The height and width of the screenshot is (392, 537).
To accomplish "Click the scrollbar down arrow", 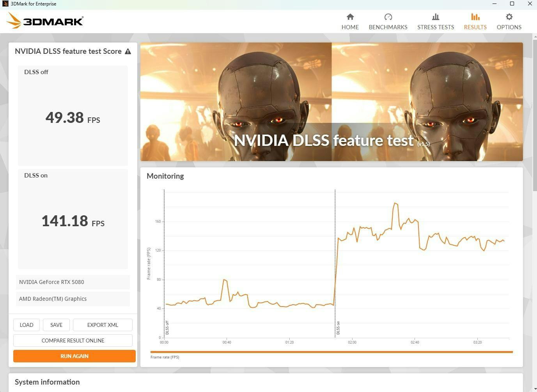I will pos(534,389).
